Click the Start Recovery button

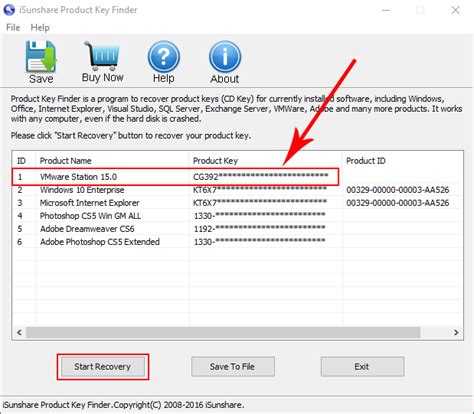point(103,367)
